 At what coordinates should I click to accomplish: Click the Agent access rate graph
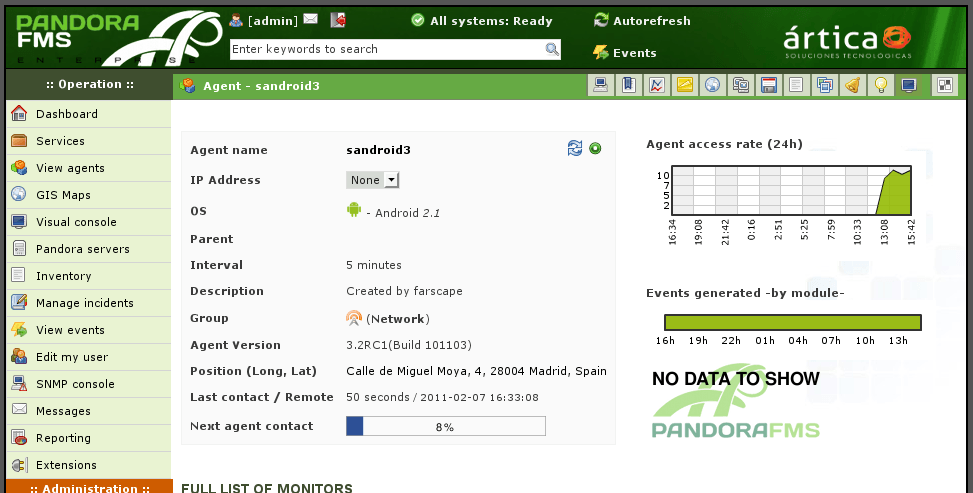(792, 191)
